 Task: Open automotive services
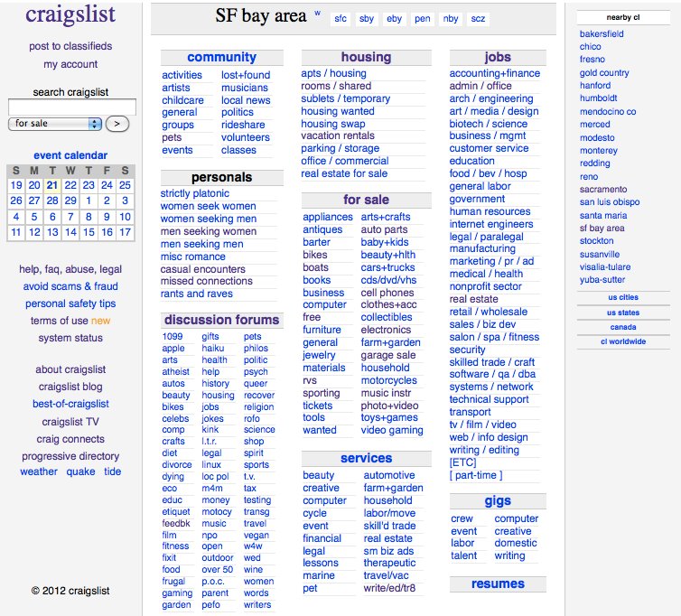click(x=389, y=475)
